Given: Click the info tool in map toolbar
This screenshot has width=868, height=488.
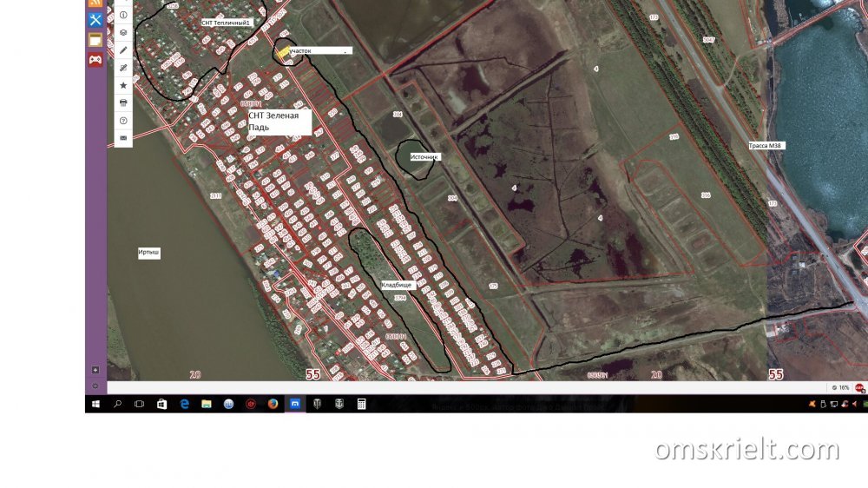Looking at the screenshot, I should 123,15.
